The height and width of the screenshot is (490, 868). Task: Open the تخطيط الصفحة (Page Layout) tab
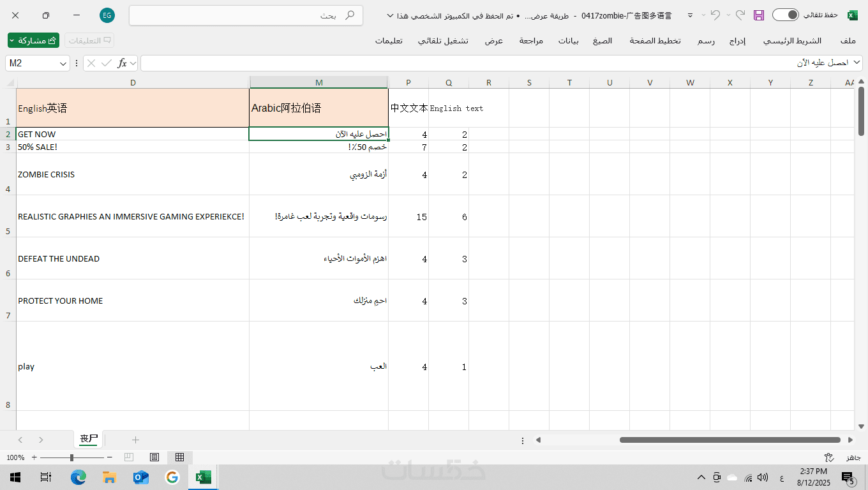click(x=655, y=41)
